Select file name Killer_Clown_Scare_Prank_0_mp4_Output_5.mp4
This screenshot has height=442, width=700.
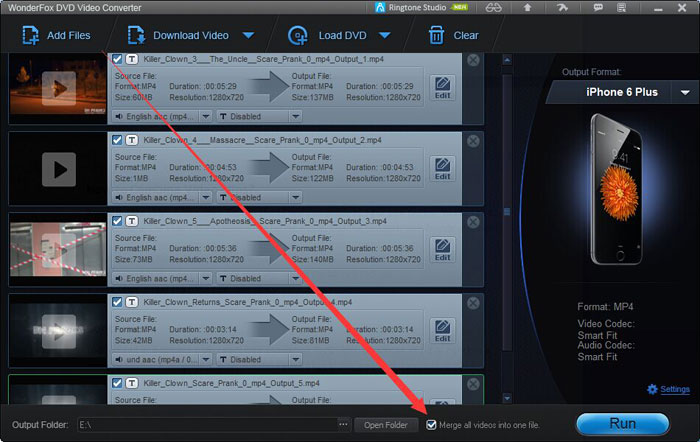[x=231, y=383]
